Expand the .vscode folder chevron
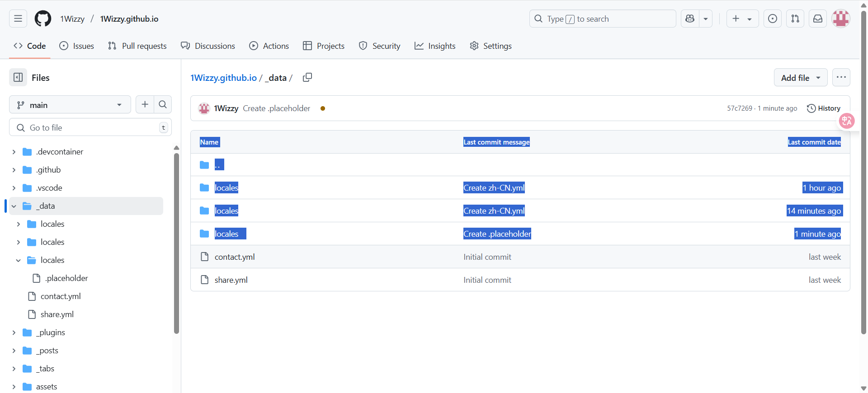The width and height of the screenshot is (868, 393). coord(14,188)
